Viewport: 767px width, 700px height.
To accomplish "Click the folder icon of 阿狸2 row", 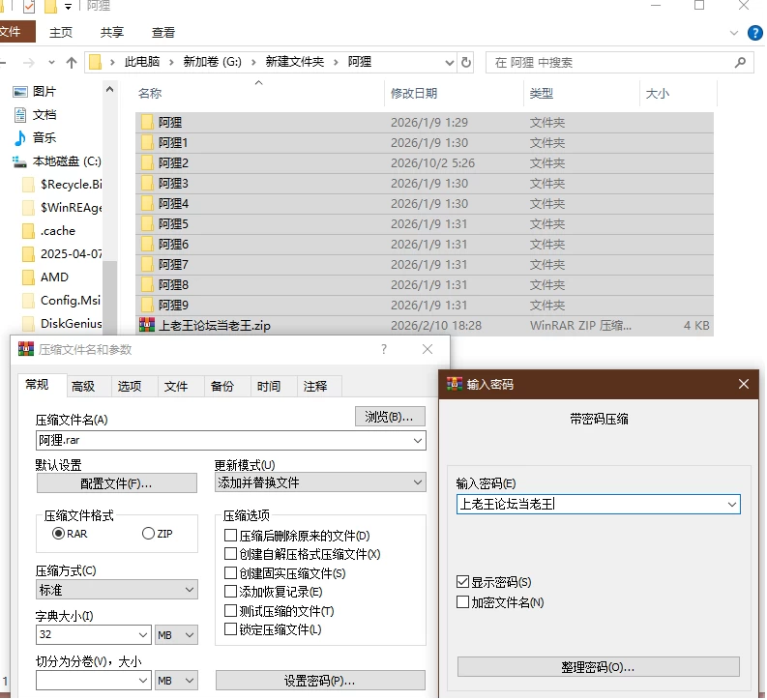I will [x=147, y=162].
